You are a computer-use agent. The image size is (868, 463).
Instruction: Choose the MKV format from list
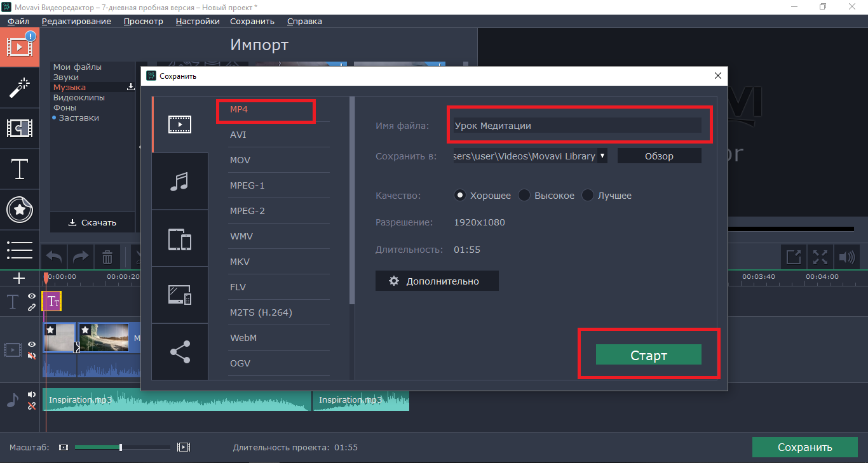pyautogui.click(x=240, y=262)
